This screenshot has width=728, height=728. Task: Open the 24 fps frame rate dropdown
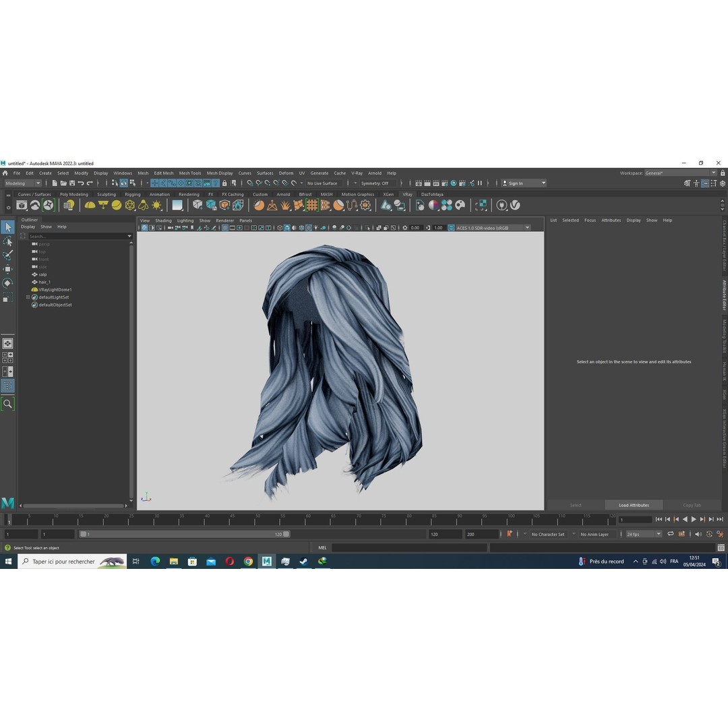coord(644,535)
